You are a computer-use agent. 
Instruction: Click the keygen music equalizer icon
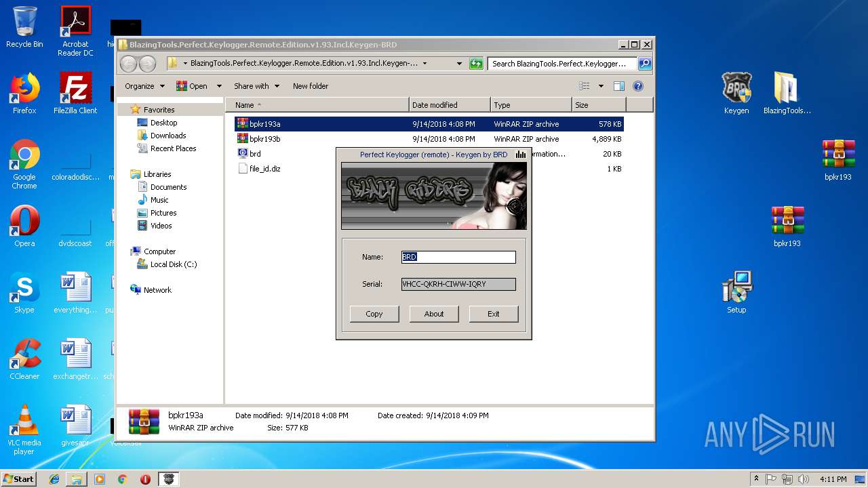(x=521, y=155)
